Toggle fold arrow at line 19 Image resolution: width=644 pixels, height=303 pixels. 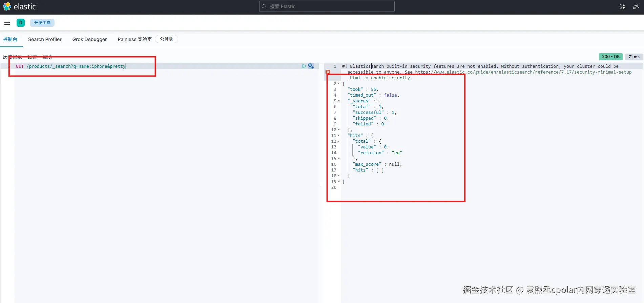pos(338,182)
